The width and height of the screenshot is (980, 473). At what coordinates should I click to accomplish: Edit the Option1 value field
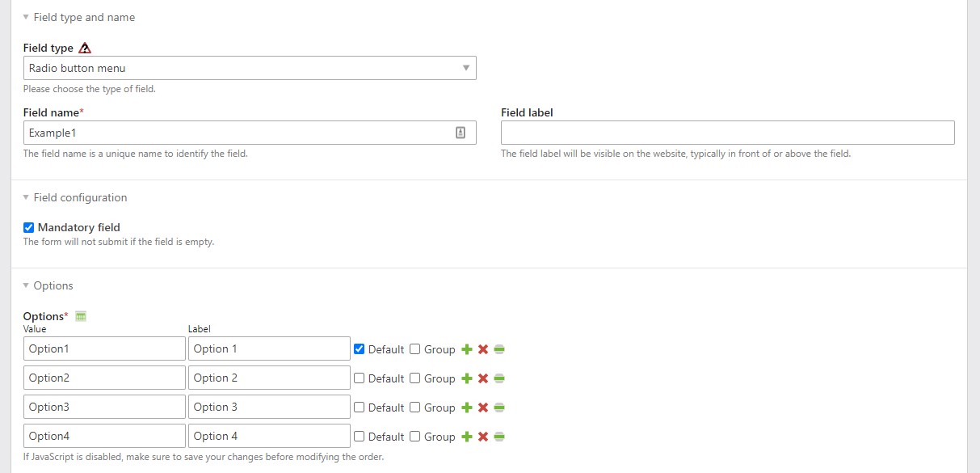104,348
